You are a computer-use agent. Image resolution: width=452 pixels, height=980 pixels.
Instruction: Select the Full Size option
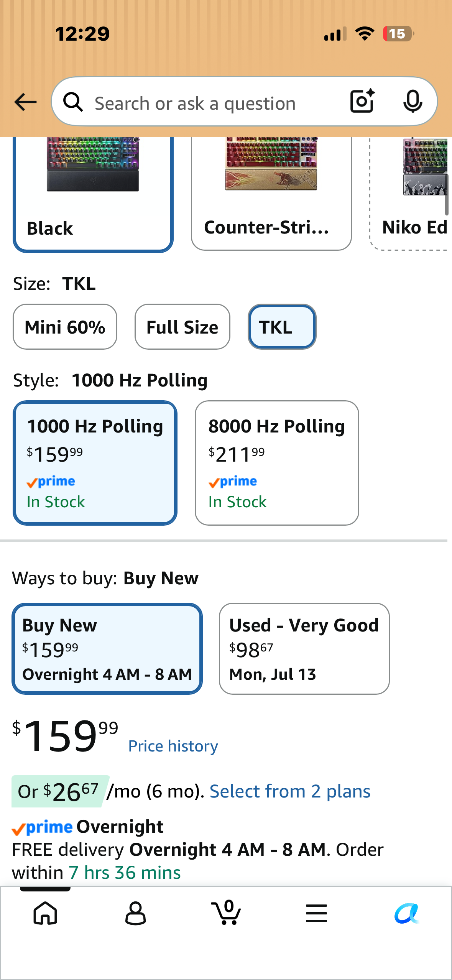coord(182,327)
